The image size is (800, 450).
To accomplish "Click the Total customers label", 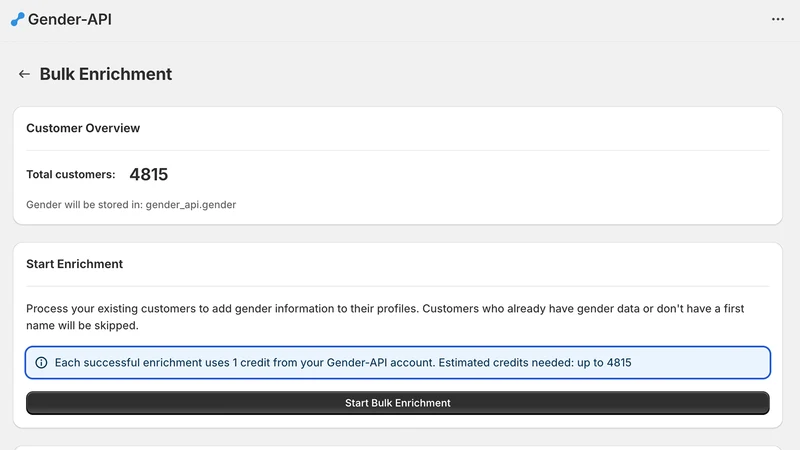I will pos(71,174).
